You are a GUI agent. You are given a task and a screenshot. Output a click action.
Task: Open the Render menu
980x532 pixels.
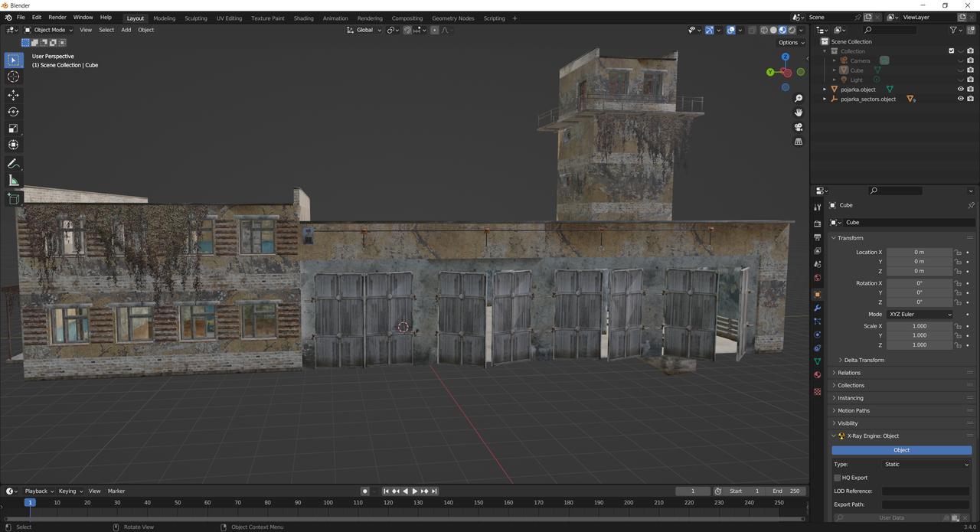(57, 17)
